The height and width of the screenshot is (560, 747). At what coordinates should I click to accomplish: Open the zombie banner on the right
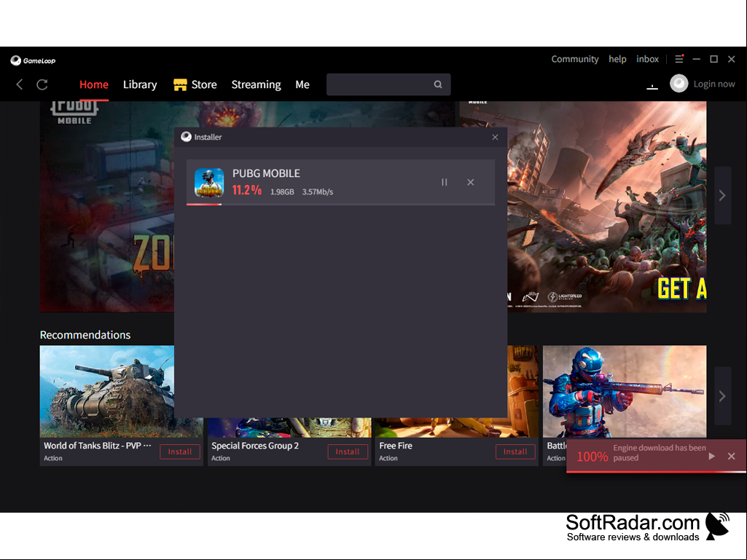[x=607, y=207]
